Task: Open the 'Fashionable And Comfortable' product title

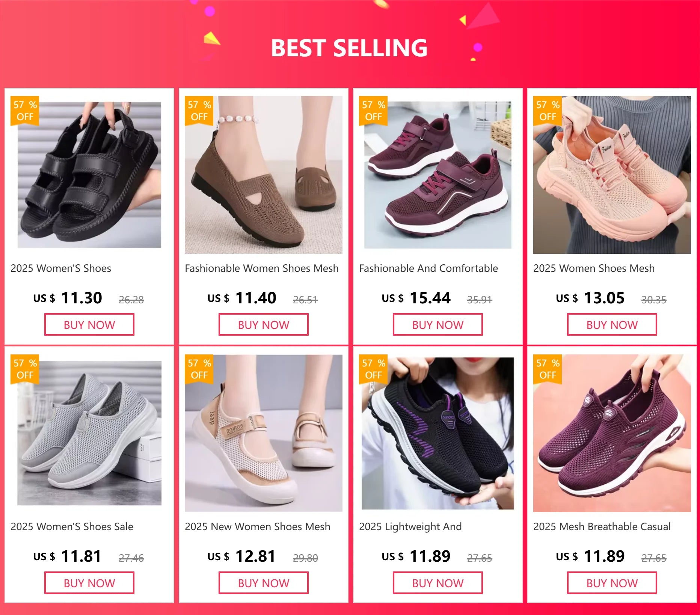Action: [428, 268]
